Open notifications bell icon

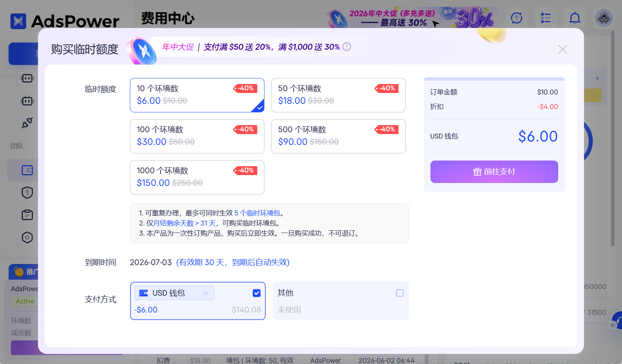[x=575, y=18]
